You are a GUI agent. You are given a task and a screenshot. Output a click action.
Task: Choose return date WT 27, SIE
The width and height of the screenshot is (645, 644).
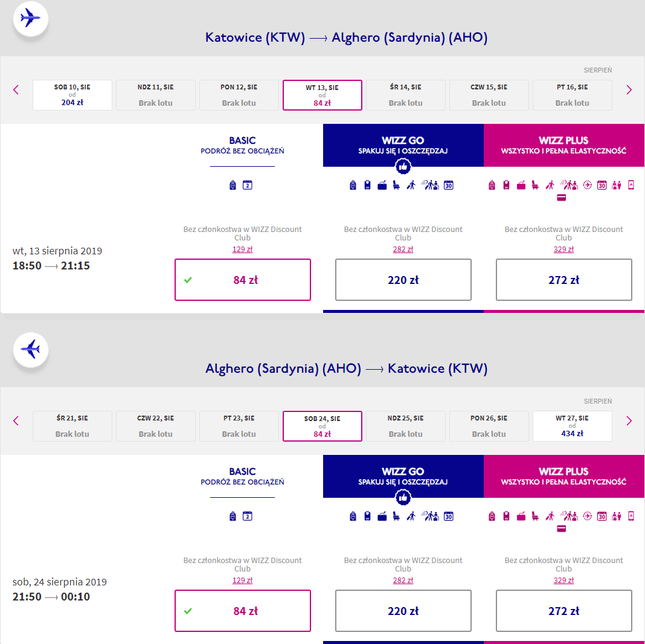coord(572,426)
